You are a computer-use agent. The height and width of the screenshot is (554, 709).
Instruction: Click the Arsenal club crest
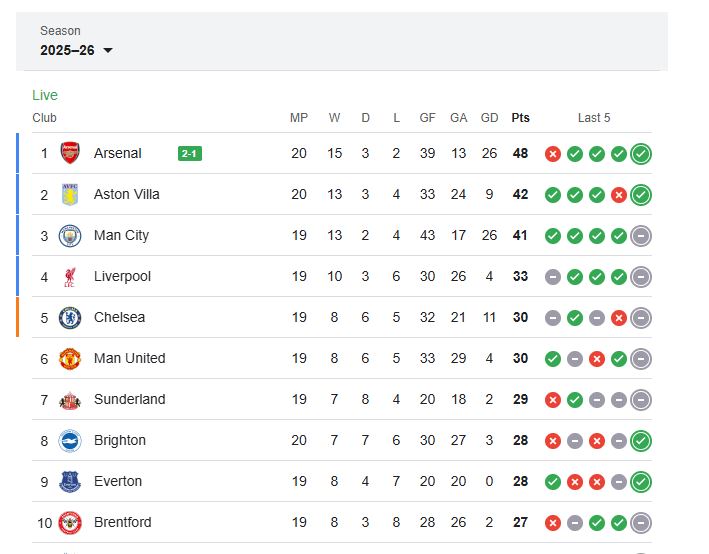(x=70, y=153)
